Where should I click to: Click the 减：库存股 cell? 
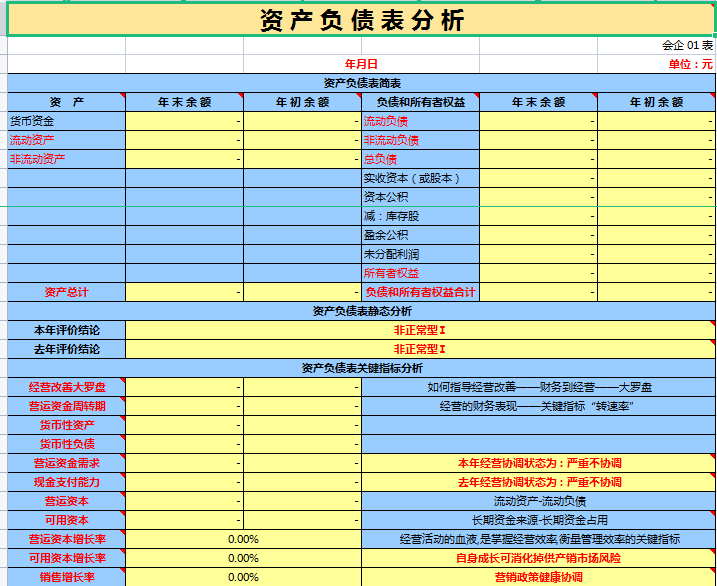(x=420, y=216)
